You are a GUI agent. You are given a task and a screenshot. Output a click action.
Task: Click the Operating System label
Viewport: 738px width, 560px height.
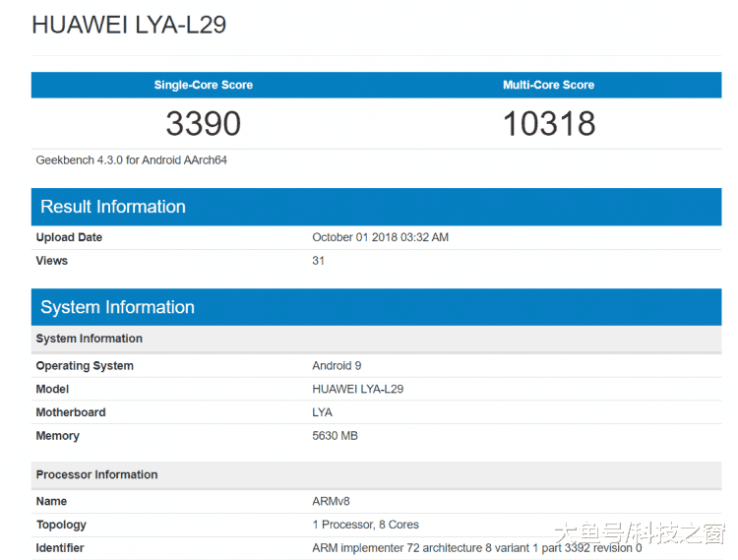(85, 366)
